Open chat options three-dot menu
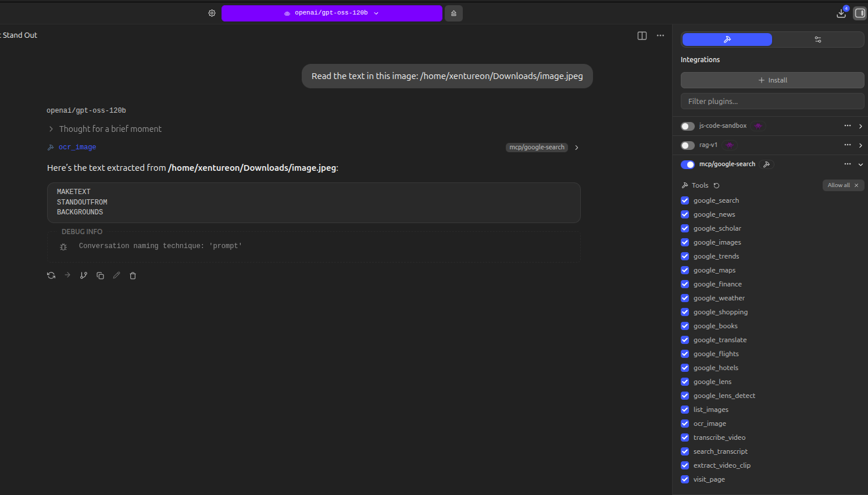868x495 pixels. 660,35
